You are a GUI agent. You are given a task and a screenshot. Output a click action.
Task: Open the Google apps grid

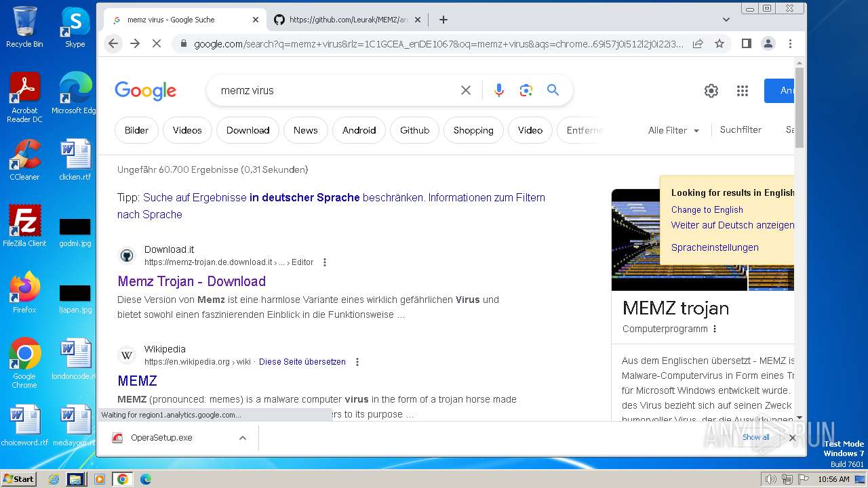pyautogui.click(x=743, y=91)
